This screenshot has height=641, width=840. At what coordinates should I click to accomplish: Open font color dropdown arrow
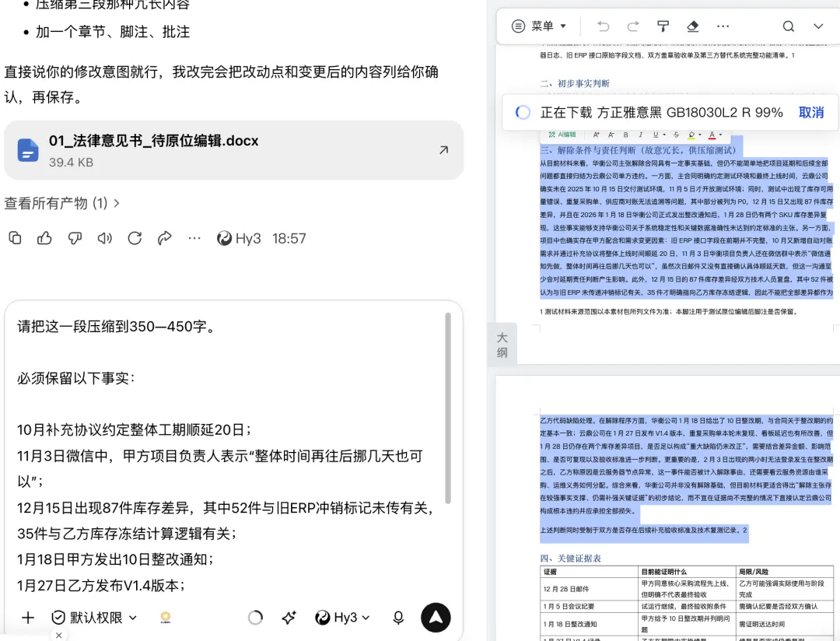tap(720, 135)
